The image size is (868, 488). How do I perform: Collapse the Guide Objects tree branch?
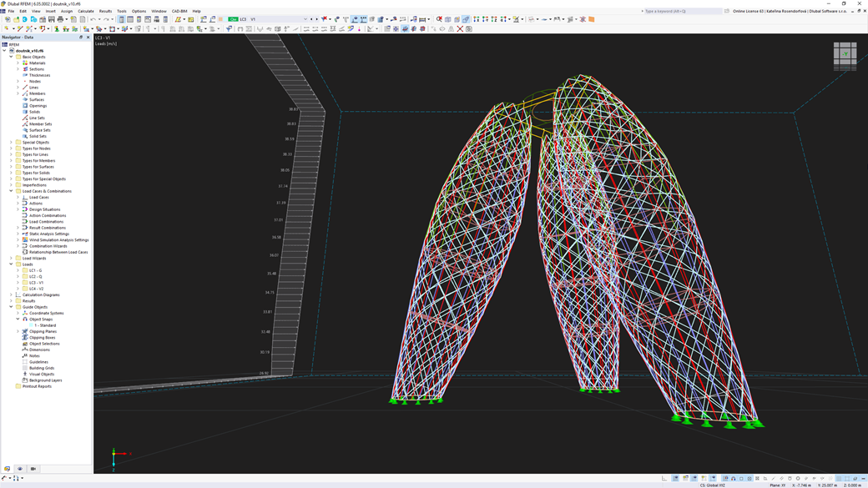coord(12,306)
